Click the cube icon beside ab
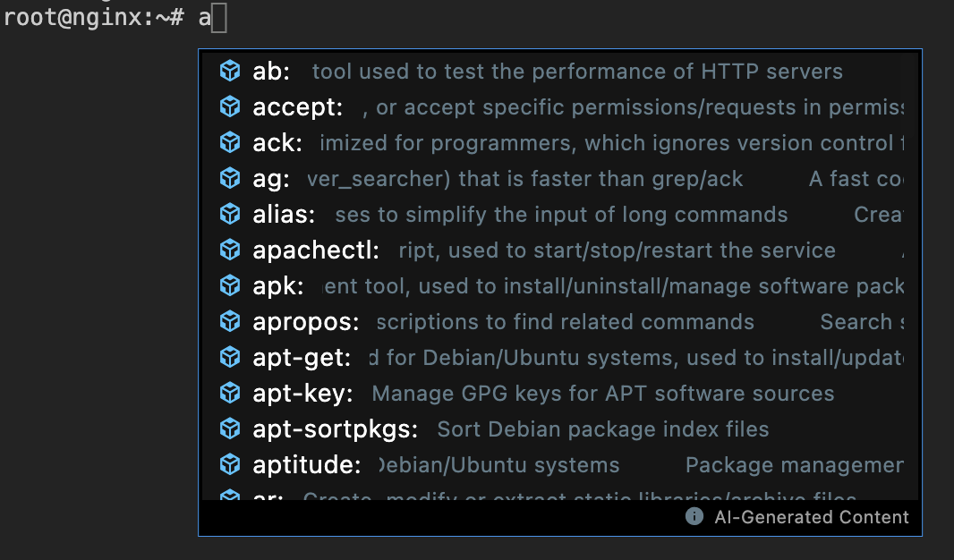 click(230, 72)
